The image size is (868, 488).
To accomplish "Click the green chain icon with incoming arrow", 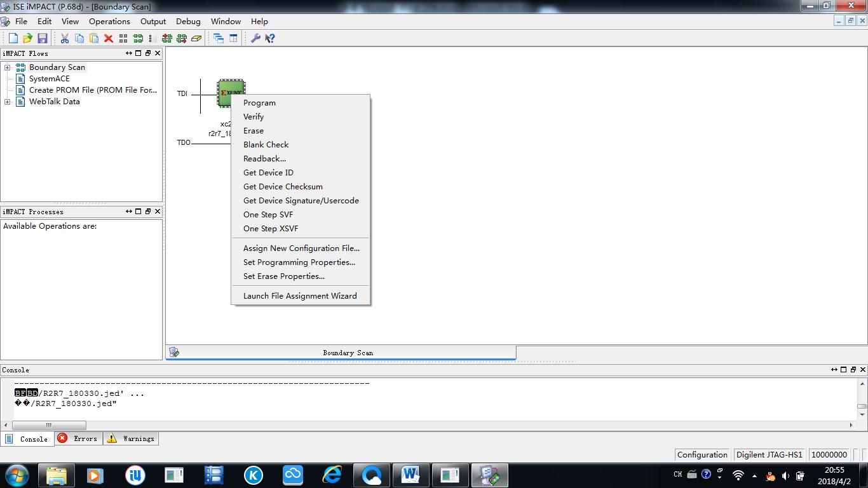I will pyautogui.click(x=167, y=39).
